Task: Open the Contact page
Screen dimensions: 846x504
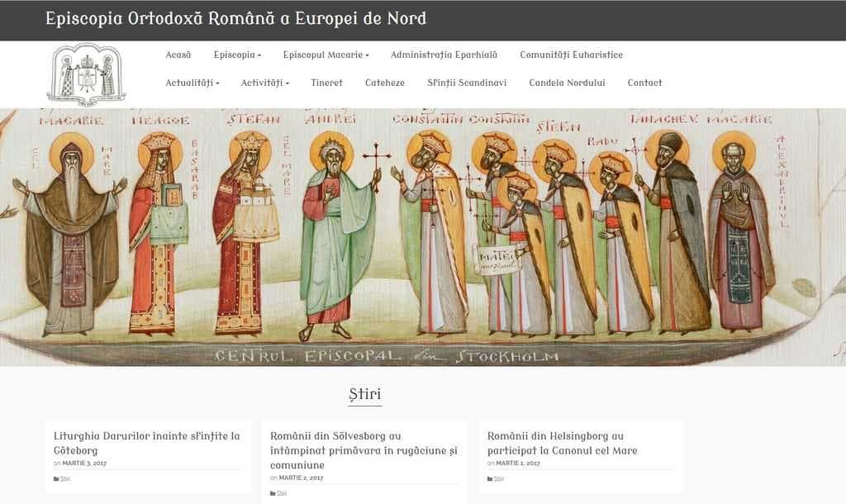Action: [644, 83]
